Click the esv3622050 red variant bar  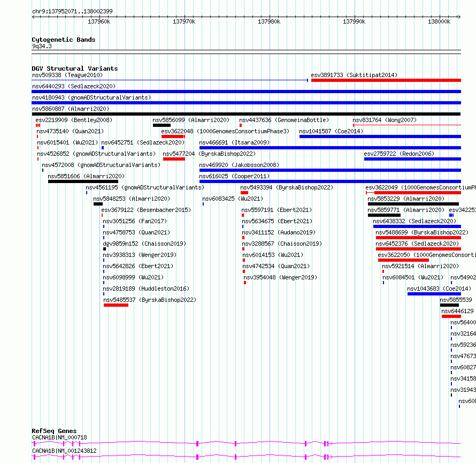click(403, 260)
